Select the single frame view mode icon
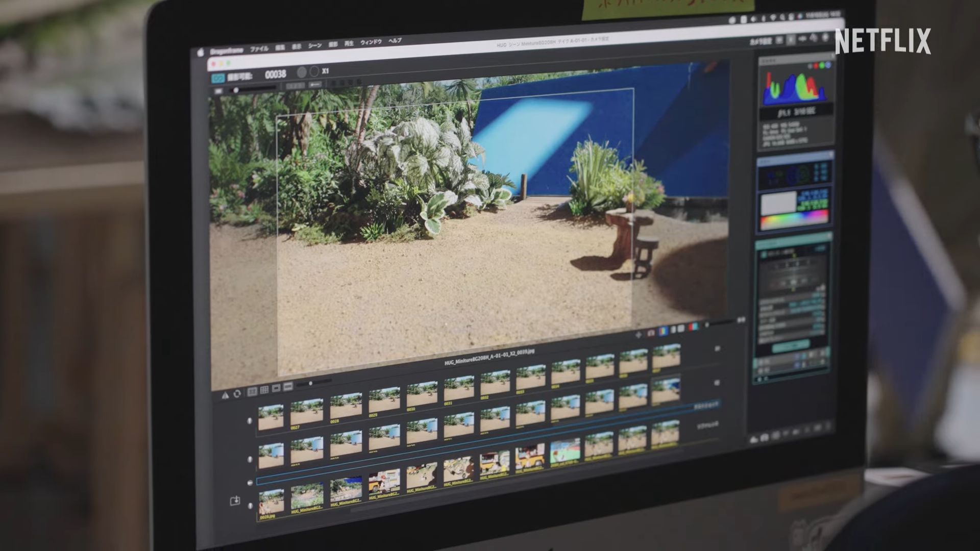The width and height of the screenshot is (980, 551). pos(276,389)
